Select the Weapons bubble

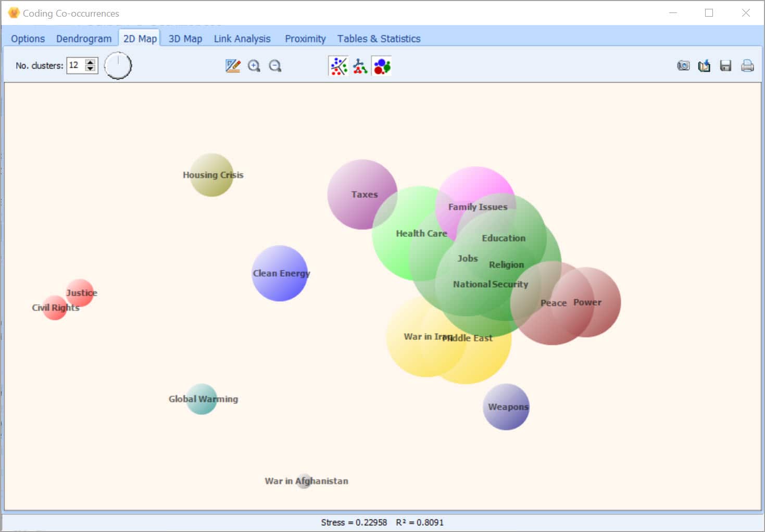click(506, 407)
